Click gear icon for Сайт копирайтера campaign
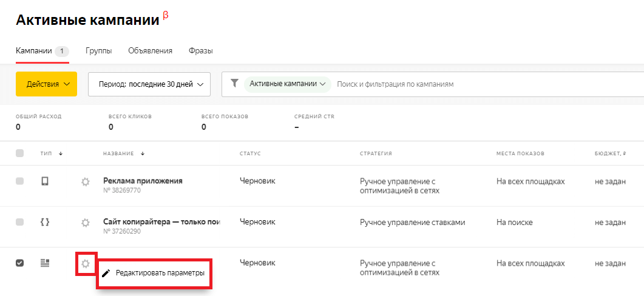Viewport: 644px width, 296px height. coord(86,223)
